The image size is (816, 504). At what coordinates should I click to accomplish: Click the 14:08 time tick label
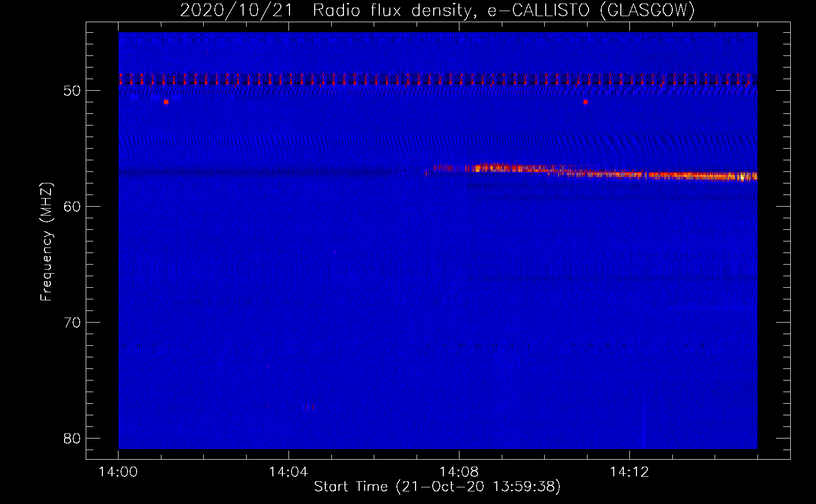click(x=459, y=472)
